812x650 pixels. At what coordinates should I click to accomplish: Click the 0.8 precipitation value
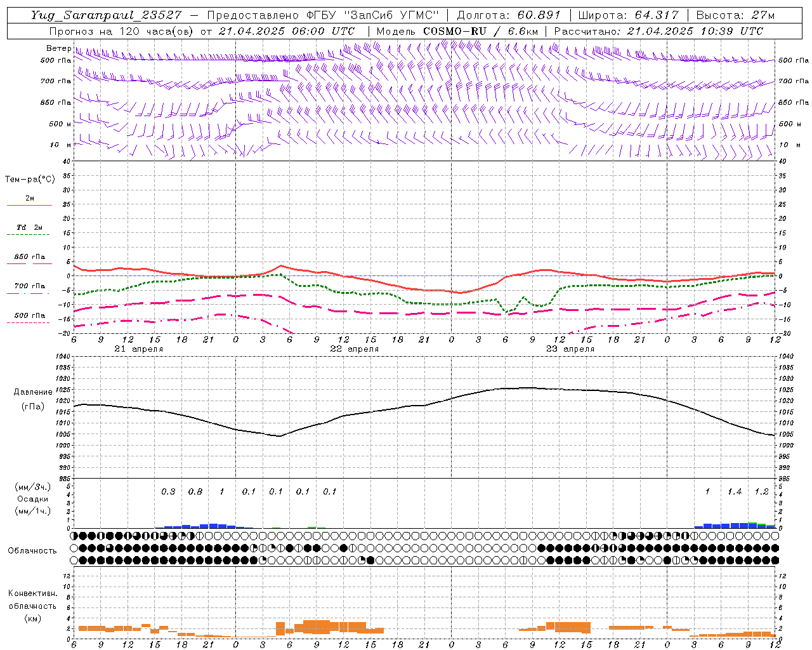pos(195,491)
